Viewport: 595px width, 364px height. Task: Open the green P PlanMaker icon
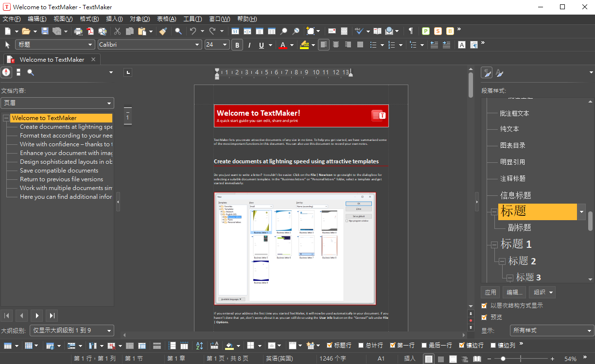point(426,31)
